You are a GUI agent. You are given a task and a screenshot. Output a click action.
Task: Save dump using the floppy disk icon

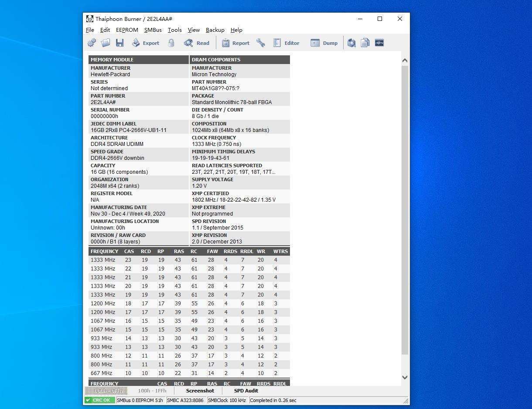pos(119,43)
